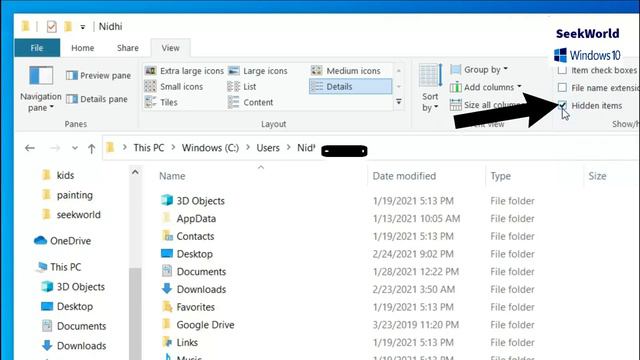This screenshot has width=640, height=360.
Task: Toggle the Details pane
Action: point(97,99)
